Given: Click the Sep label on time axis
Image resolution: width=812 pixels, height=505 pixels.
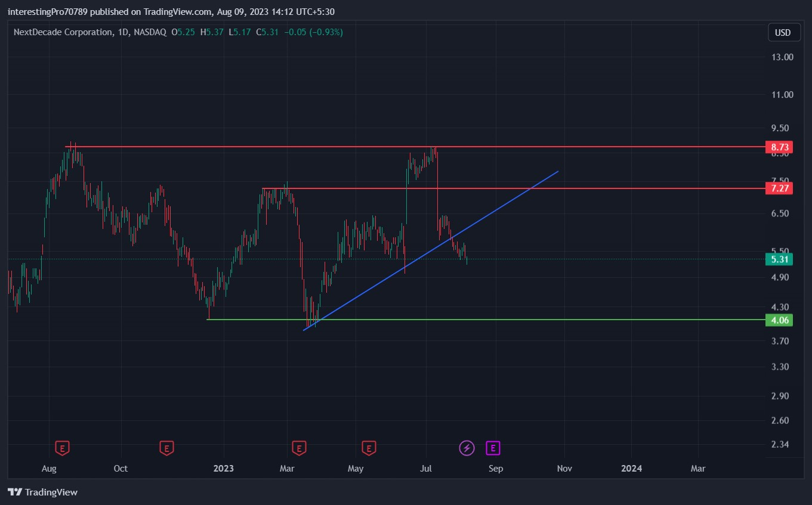Looking at the screenshot, I should (x=495, y=469).
